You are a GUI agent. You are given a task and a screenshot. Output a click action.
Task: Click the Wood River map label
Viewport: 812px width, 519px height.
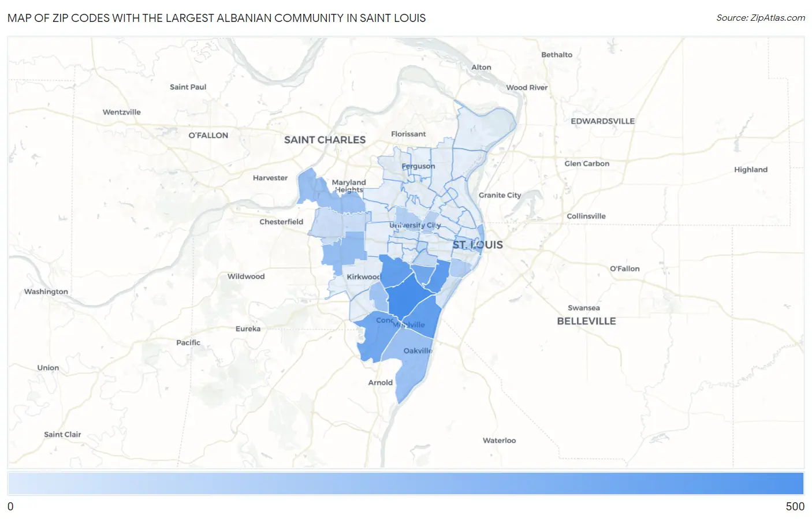(x=527, y=88)
